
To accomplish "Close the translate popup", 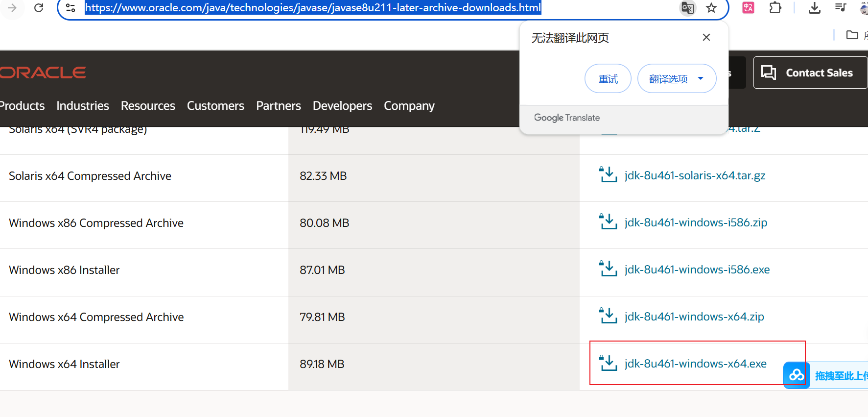I will pyautogui.click(x=706, y=37).
